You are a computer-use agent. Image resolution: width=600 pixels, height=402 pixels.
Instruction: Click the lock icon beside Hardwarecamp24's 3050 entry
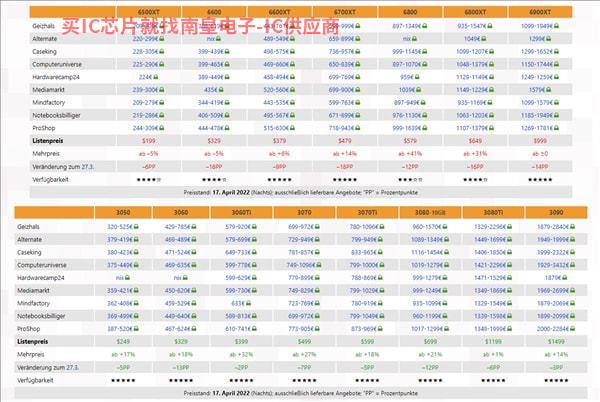tap(127, 278)
